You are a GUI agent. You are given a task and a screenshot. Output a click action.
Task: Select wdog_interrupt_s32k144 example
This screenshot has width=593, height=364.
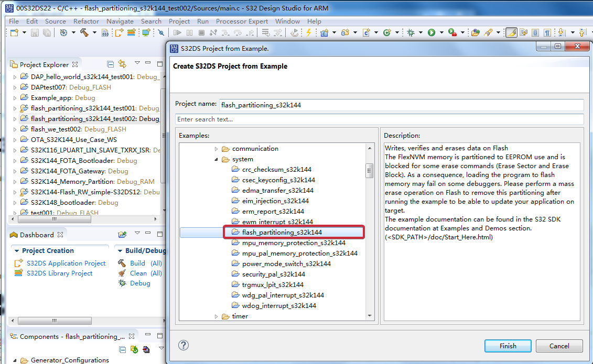click(279, 306)
